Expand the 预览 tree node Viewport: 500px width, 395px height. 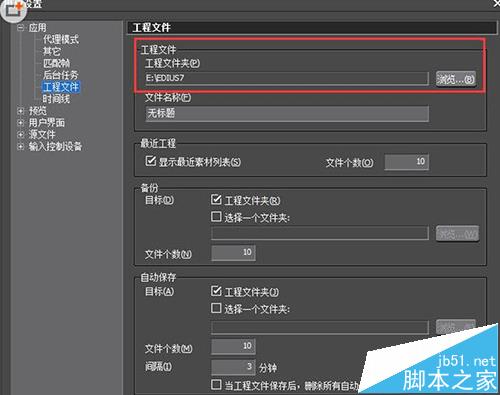21,111
